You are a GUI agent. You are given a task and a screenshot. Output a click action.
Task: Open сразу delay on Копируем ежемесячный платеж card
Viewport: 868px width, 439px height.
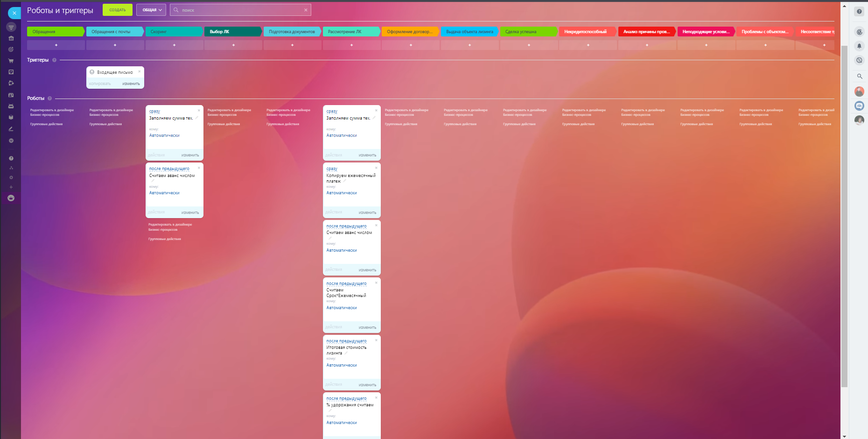[x=332, y=169]
